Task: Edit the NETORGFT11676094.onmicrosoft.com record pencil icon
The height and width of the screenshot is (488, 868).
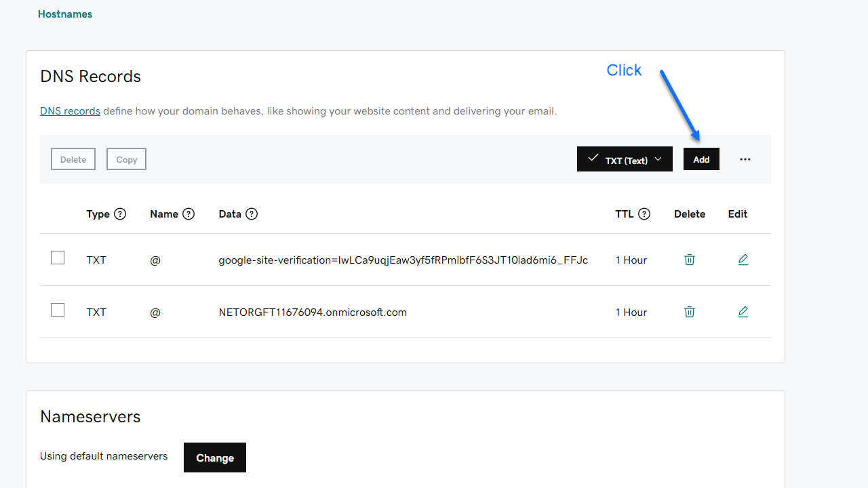Action: (743, 312)
